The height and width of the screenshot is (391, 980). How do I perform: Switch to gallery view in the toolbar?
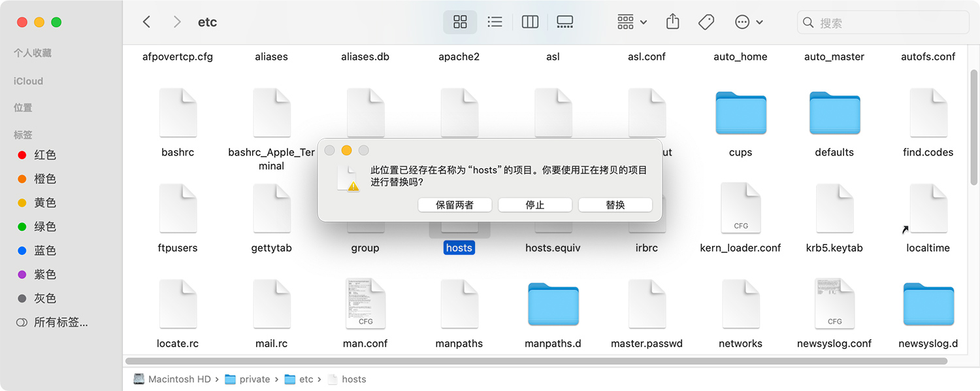564,22
